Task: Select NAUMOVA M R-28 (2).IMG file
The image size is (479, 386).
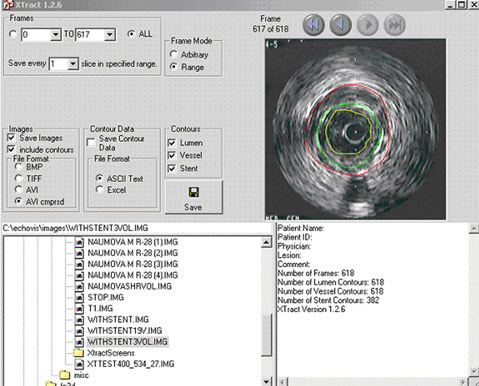Action: click(x=133, y=253)
